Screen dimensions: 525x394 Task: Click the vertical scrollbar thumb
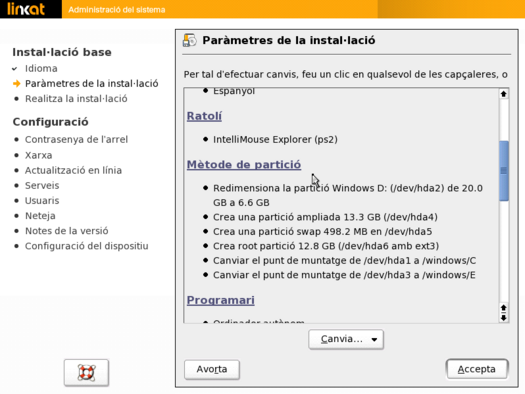[x=504, y=171]
